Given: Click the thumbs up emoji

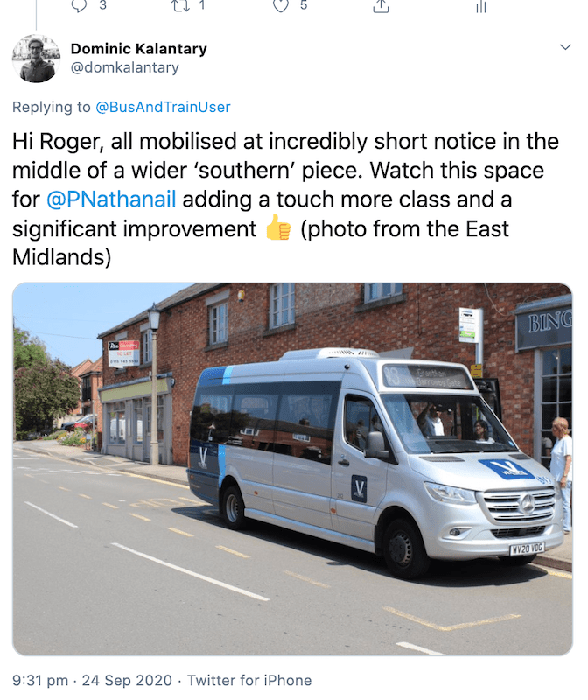Looking at the screenshot, I should point(278,227).
